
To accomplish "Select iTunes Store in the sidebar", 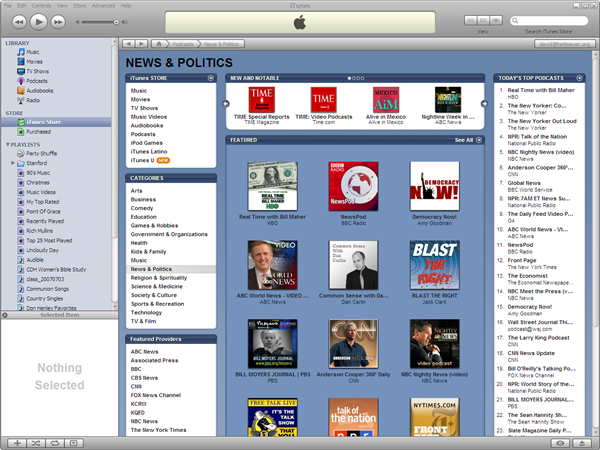I will (x=56, y=122).
